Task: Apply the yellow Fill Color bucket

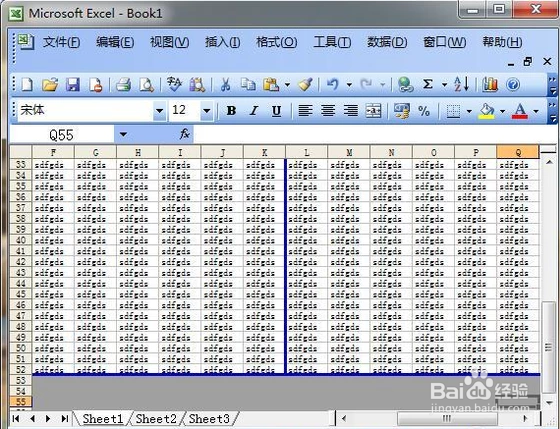Action: coord(486,111)
